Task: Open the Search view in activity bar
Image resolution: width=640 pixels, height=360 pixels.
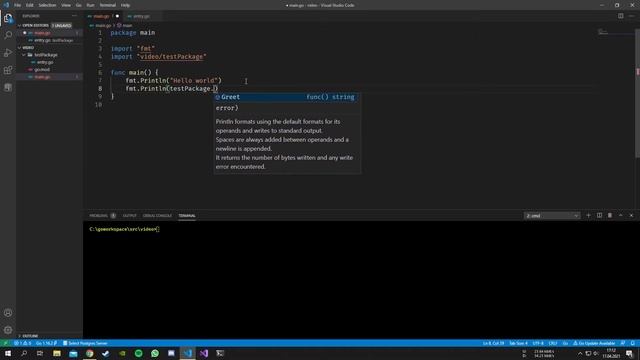Action: (8, 35)
